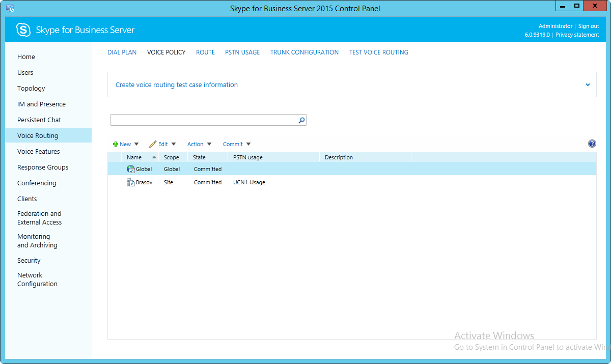Click the Global scope cell
The height and width of the screenshot is (364, 611).
point(172,169)
